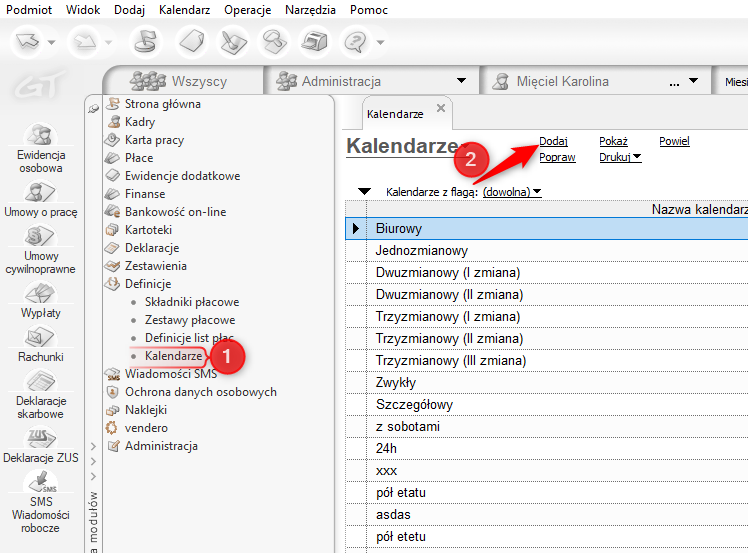Click the Pokaż link
The width and height of the screenshot is (748, 553).
[613, 141]
